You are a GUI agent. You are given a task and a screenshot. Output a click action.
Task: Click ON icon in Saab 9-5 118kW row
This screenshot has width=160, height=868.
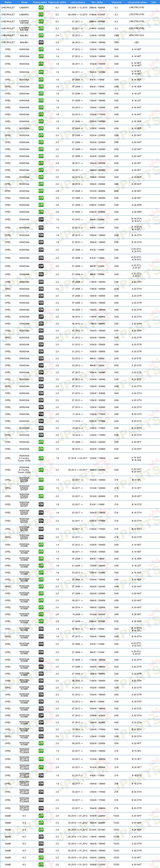pos(41,837)
